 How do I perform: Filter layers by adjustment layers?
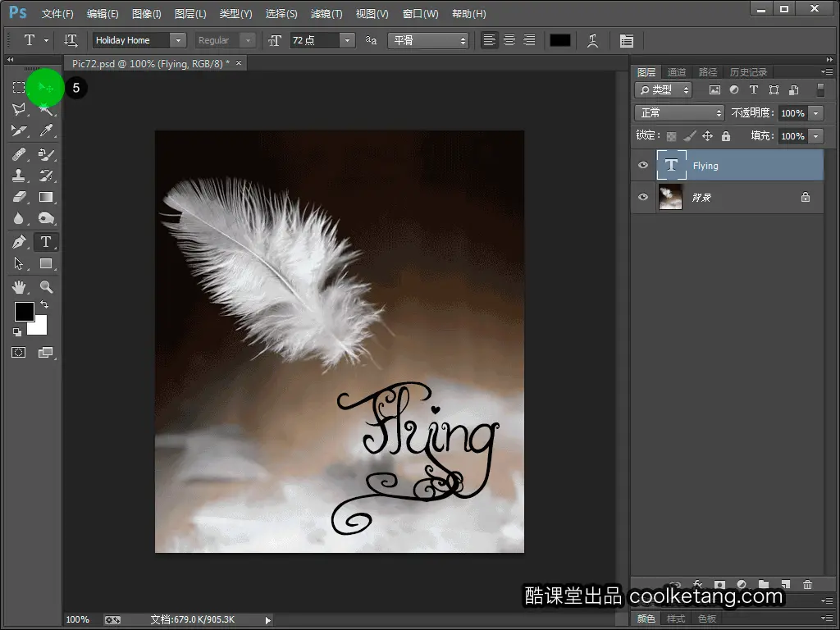click(734, 90)
